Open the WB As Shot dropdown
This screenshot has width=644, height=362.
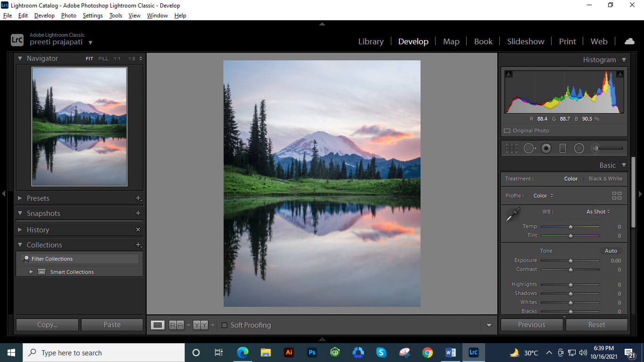click(x=597, y=212)
